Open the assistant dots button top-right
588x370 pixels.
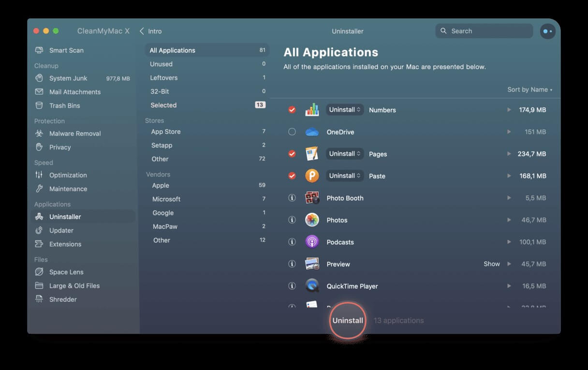(547, 31)
